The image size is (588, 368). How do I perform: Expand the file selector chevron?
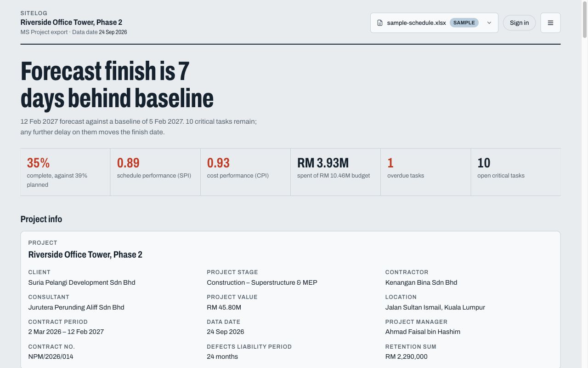click(x=489, y=23)
